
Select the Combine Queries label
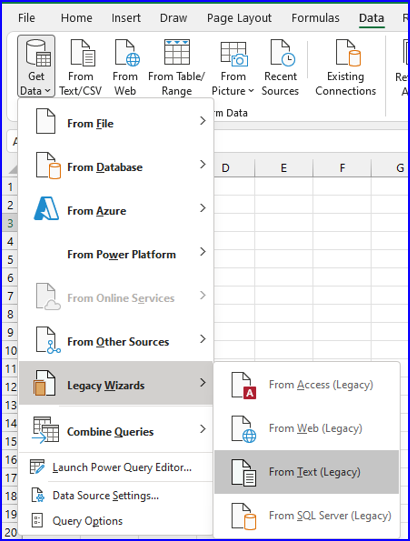(x=110, y=432)
